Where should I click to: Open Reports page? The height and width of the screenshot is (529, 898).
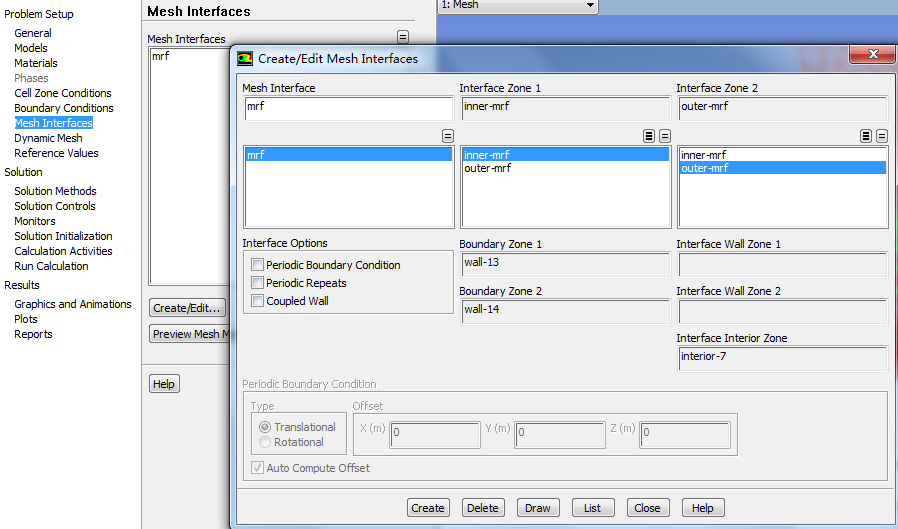pos(33,334)
